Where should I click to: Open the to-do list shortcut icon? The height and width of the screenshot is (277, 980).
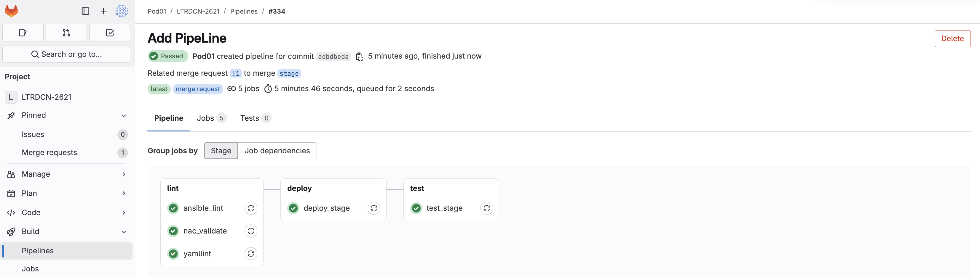click(110, 33)
